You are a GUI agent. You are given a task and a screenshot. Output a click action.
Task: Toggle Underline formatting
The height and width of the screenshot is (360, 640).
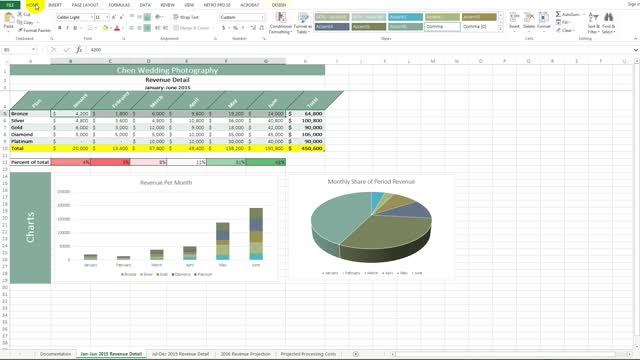(x=75, y=28)
